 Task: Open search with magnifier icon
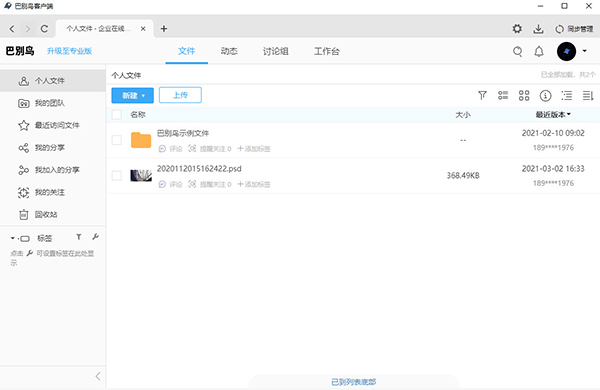pos(518,51)
